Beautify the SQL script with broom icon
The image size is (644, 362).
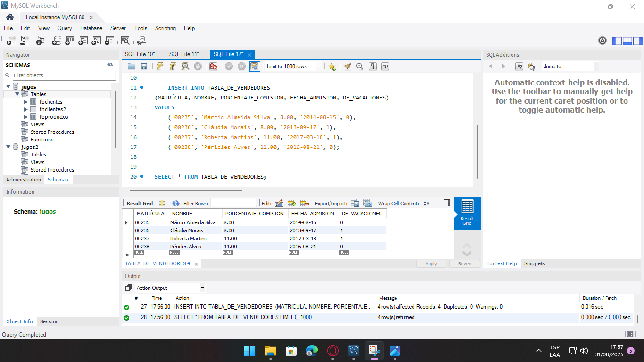pyautogui.click(x=347, y=66)
